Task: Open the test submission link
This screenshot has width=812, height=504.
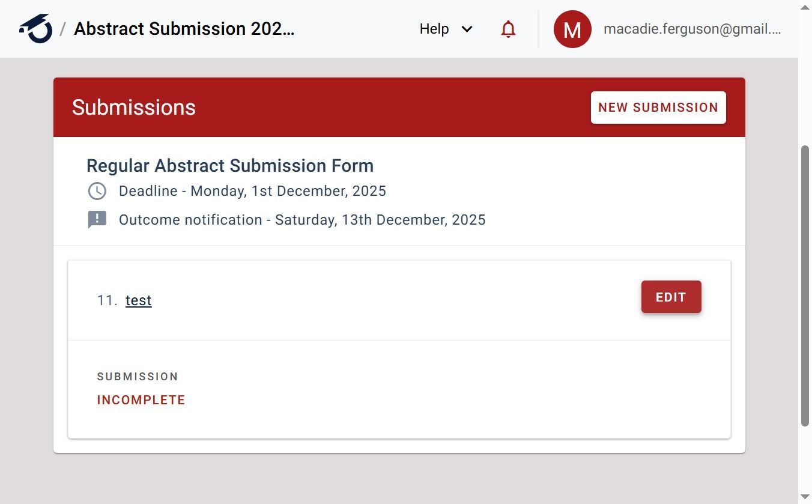Action: click(x=139, y=300)
